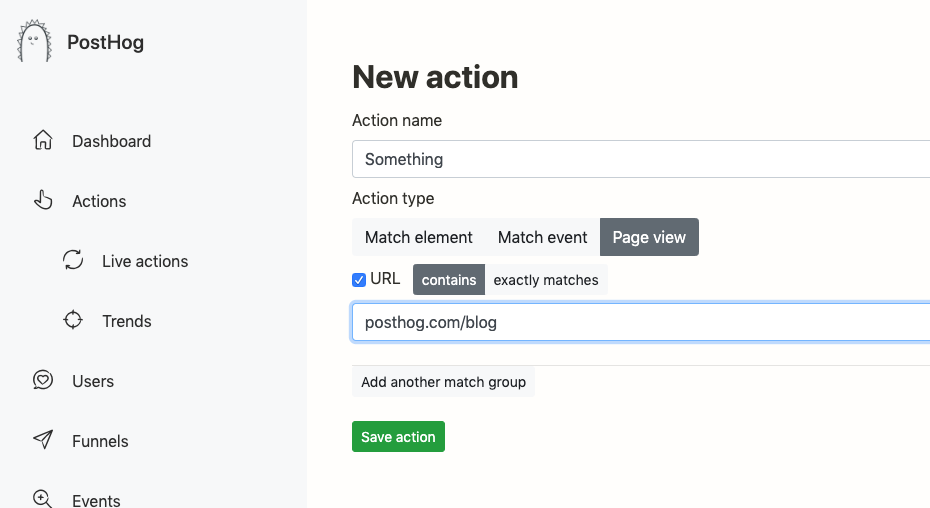Click the Live actions refresh icon
The width and height of the screenshot is (930, 508).
coord(73,261)
